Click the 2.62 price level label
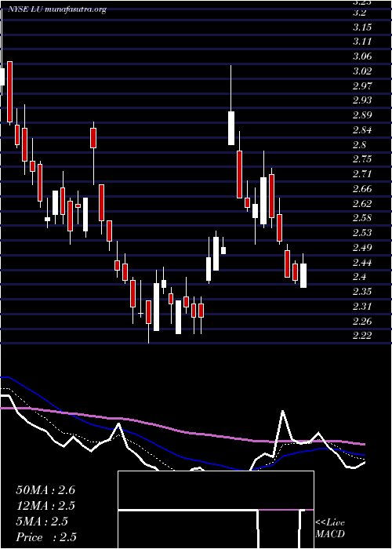392x549 pixels. (362, 203)
